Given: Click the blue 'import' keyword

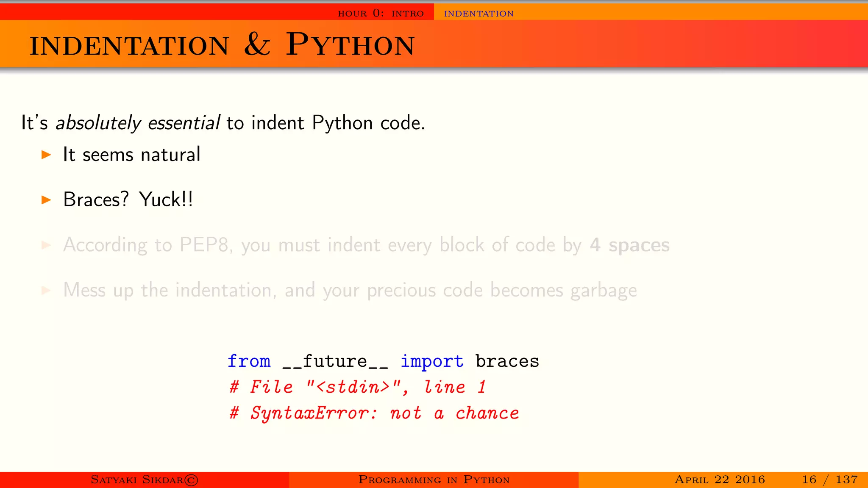Looking at the screenshot, I should pyautogui.click(x=432, y=361).
